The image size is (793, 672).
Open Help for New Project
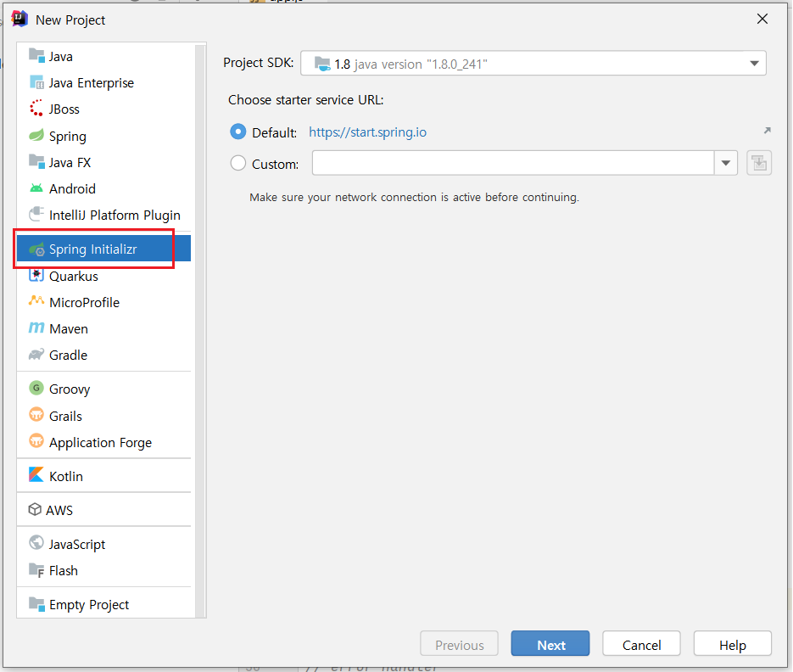coord(732,644)
